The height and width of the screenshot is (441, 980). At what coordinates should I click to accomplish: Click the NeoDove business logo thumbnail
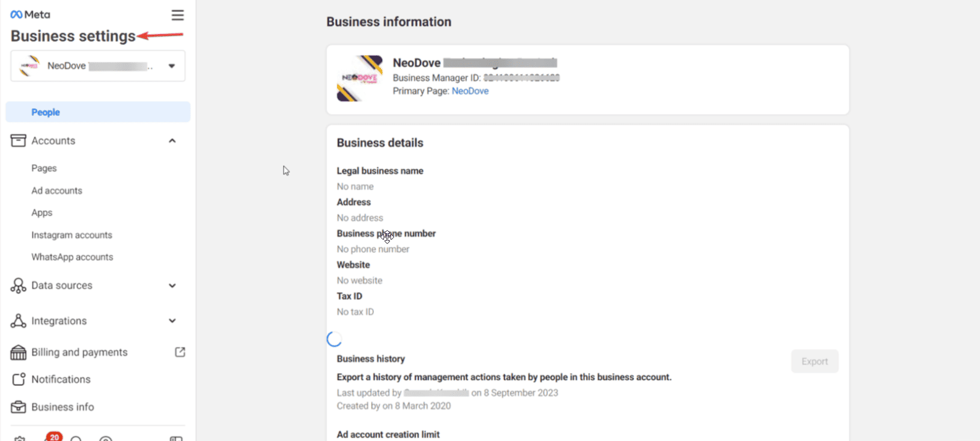[x=359, y=79]
